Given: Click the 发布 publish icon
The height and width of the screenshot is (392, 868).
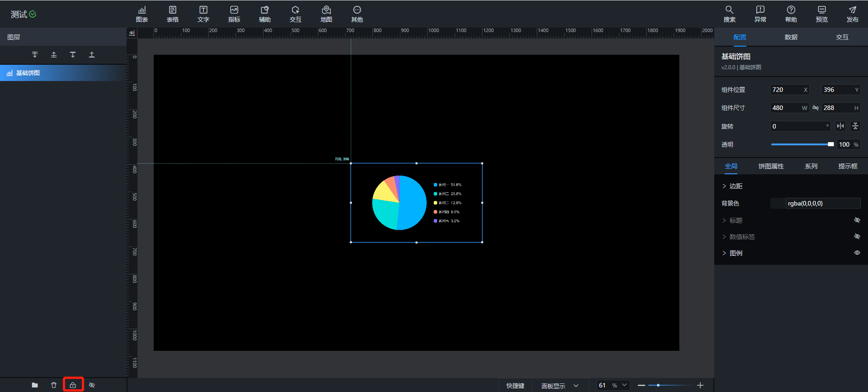Looking at the screenshot, I should (x=852, y=14).
